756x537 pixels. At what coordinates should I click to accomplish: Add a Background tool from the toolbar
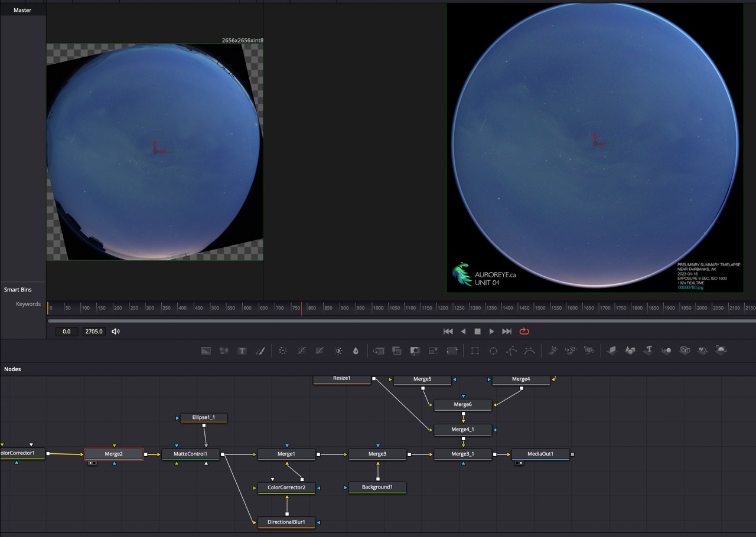tap(206, 351)
